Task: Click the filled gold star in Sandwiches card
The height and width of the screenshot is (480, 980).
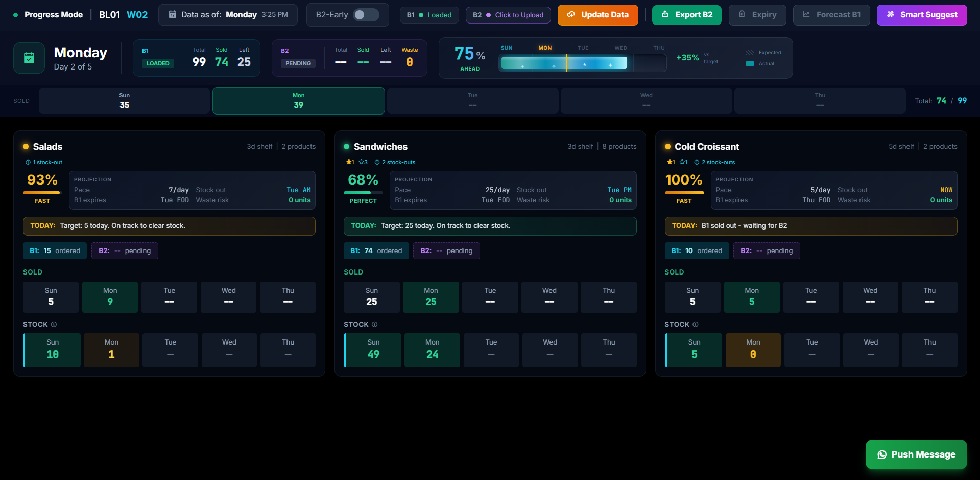Action: (349, 162)
